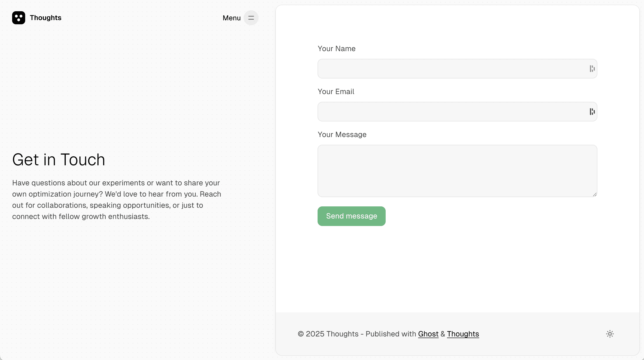The width and height of the screenshot is (644, 360).
Task: Click the Your Name field label
Action: (x=336, y=49)
